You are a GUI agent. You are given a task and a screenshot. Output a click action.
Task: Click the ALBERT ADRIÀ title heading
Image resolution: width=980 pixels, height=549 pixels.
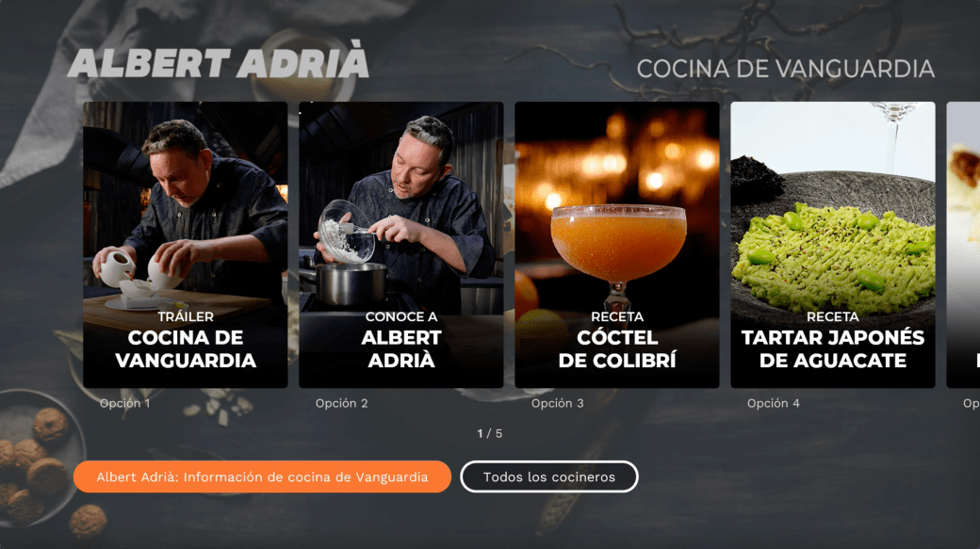pos(218,61)
